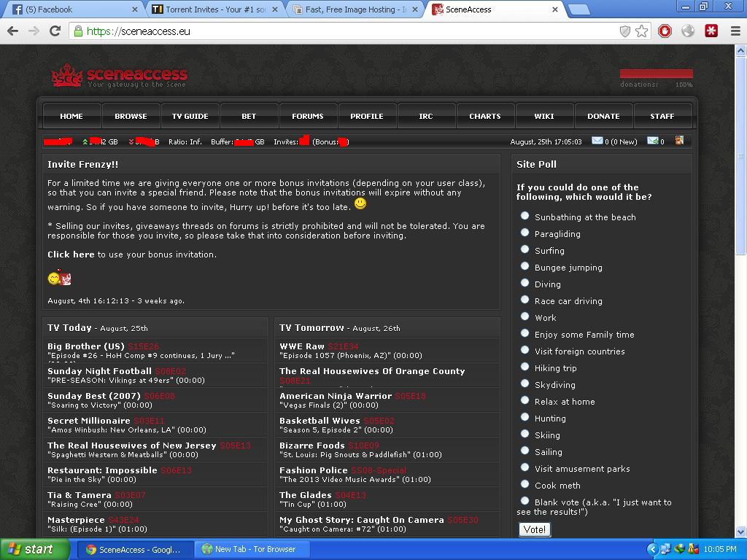This screenshot has height=560, width=747.
Task: Open the WWE Raw show link
Action: click(x=301, y=346)
